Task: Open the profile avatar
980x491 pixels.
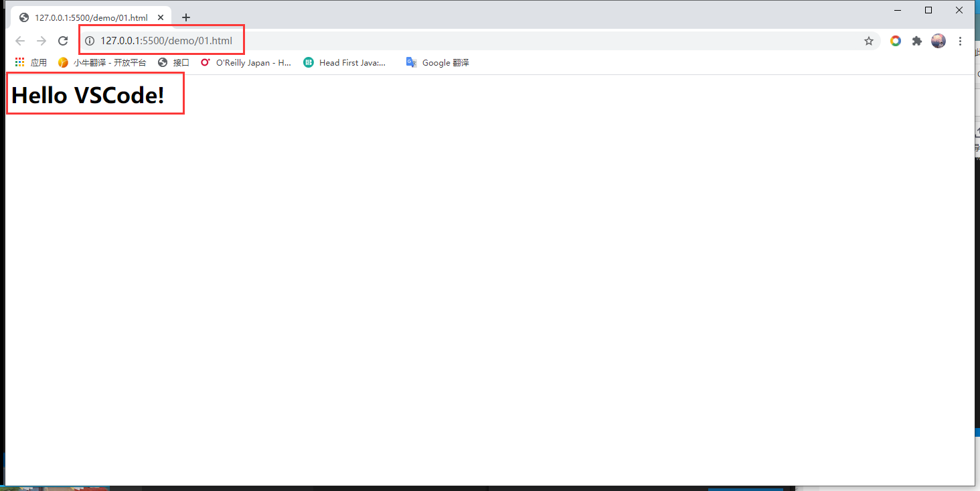Action: point(938,41)
